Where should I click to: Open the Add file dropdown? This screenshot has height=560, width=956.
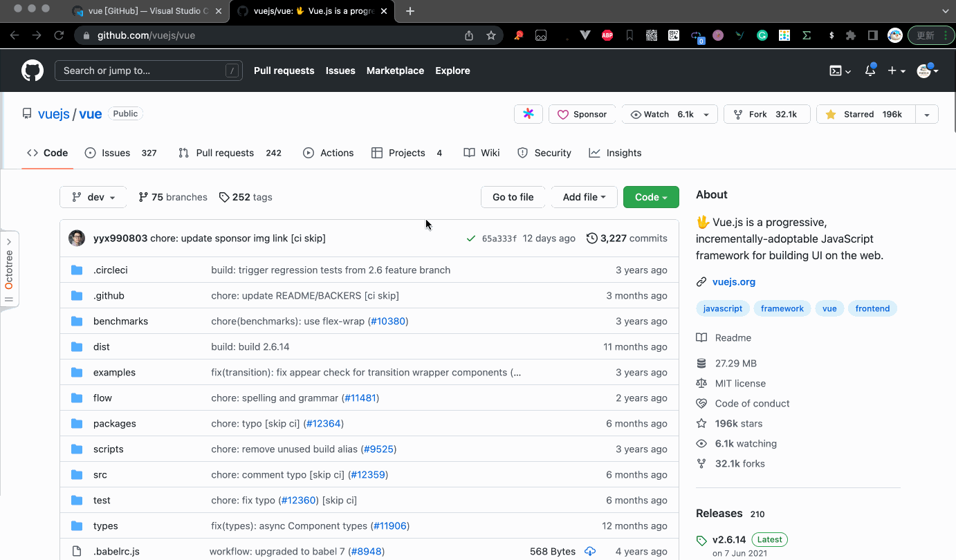[584, 196]
